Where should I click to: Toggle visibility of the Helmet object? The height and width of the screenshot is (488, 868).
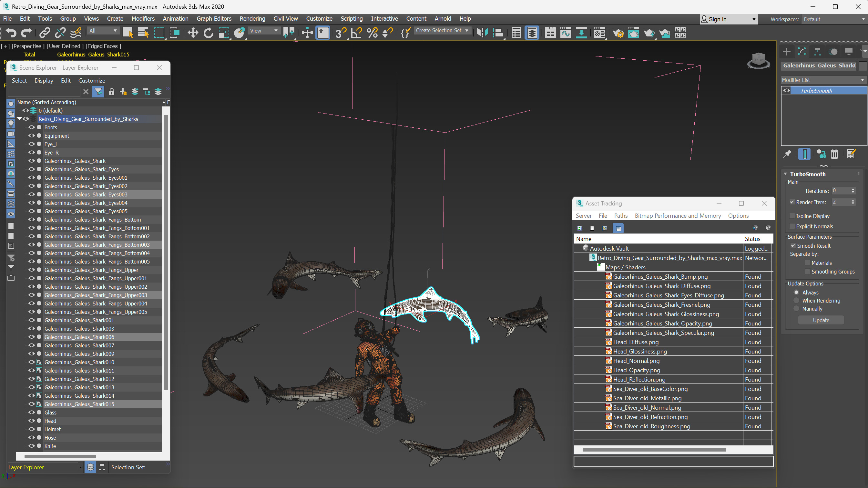[31, 429]
